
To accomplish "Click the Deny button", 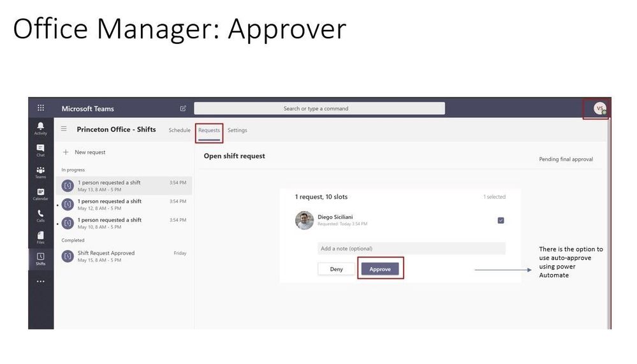I will [337, 269].
